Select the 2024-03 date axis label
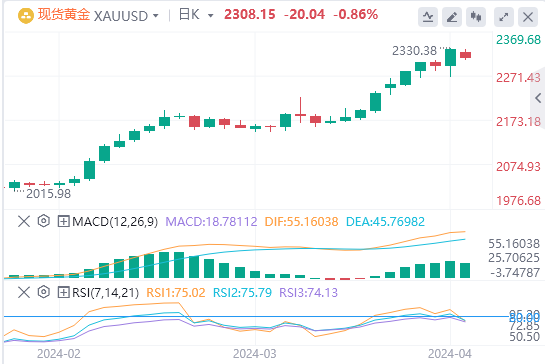This screenshot has height=364, width=545. click(x=254, y=354)
